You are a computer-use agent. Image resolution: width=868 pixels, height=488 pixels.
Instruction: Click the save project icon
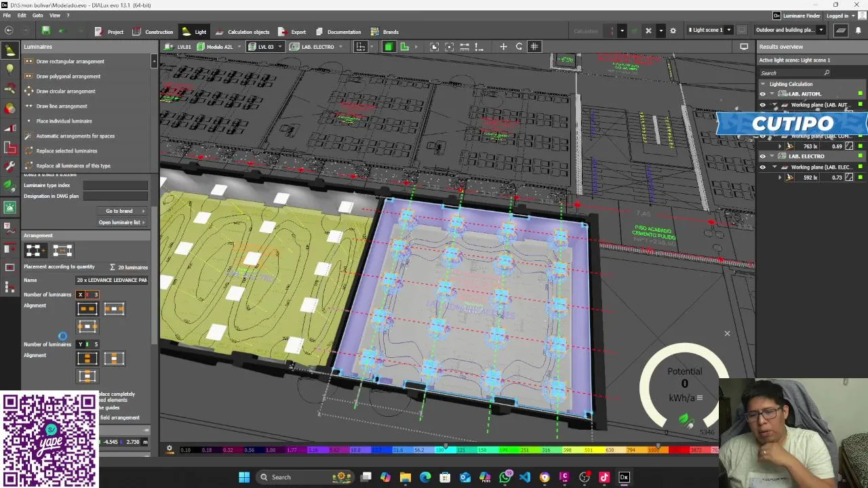click(45, 30)
